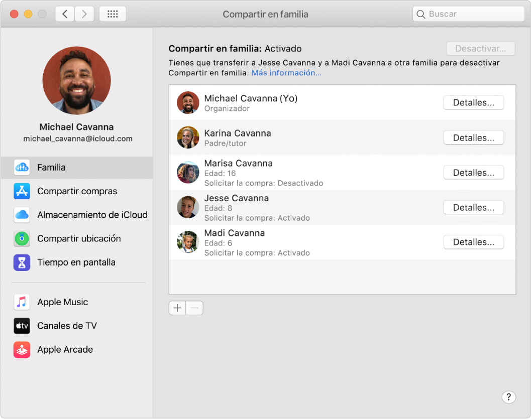Select Madi Cavanna name text
This screenshot has height=419, width=532.
[235, 233]
